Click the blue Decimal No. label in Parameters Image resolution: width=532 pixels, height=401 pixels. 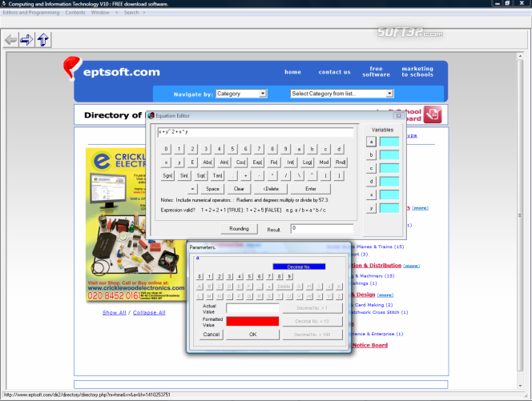(x=299, y=267)
